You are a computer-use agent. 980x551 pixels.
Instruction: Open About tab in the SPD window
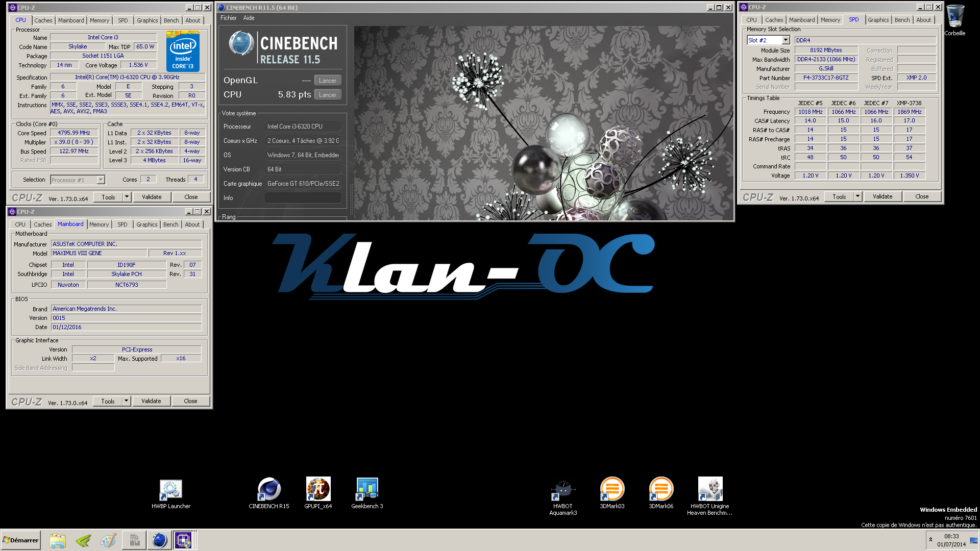923,20
